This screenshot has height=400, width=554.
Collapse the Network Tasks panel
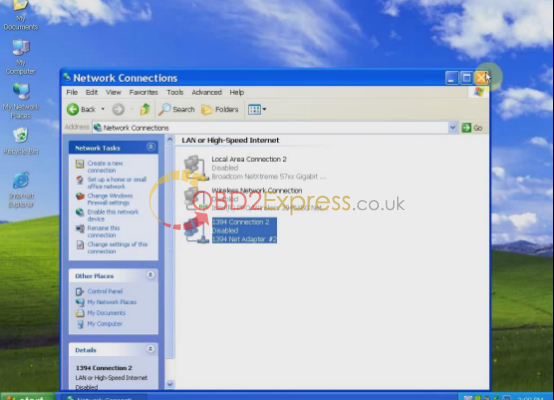coord(151,147)
